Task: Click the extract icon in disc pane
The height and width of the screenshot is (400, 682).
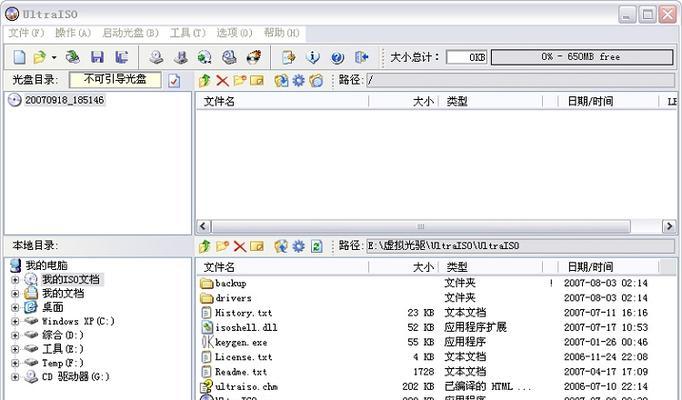Action: (281, 80)
